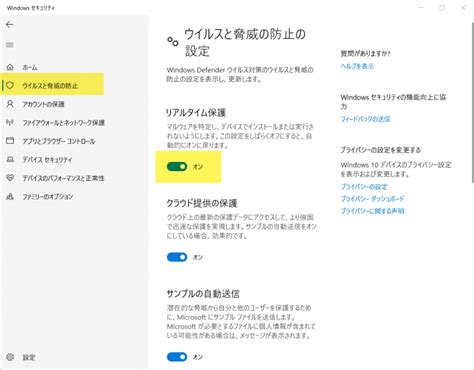Image resolution: width=474 pixels, height=370 pixels.
Task: Select ウイルスと脅威の防止 in sidebar
Action: 50,86
